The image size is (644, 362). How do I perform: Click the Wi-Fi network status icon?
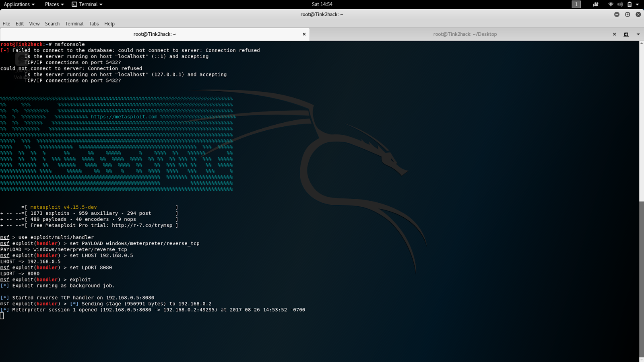coord(611,4)
